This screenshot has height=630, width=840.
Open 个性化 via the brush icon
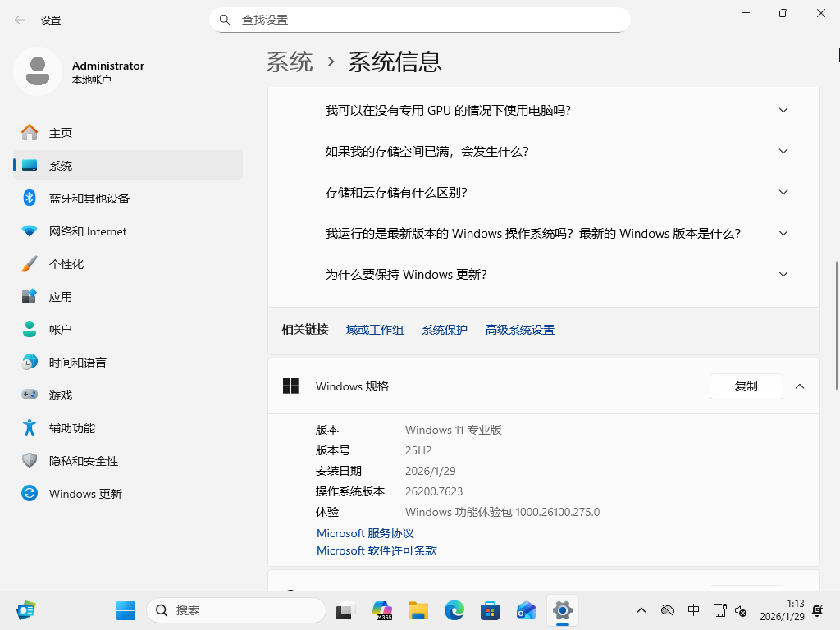coord(30,263)
